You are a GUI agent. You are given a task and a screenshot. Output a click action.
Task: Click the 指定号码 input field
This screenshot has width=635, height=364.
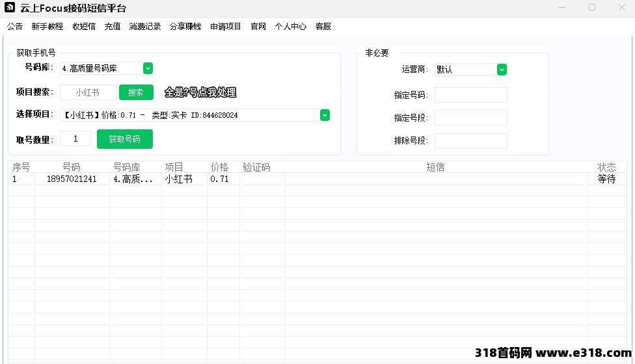[470, 95]
